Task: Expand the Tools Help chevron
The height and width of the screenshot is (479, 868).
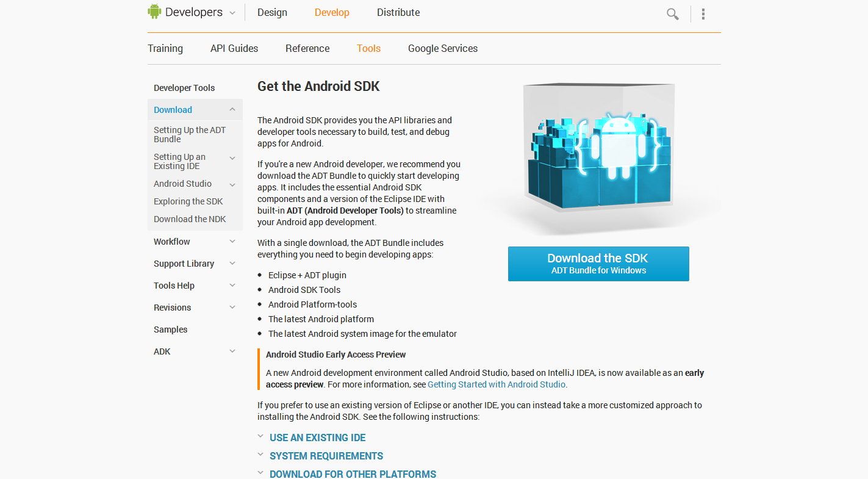Action: tap(232, 286)
